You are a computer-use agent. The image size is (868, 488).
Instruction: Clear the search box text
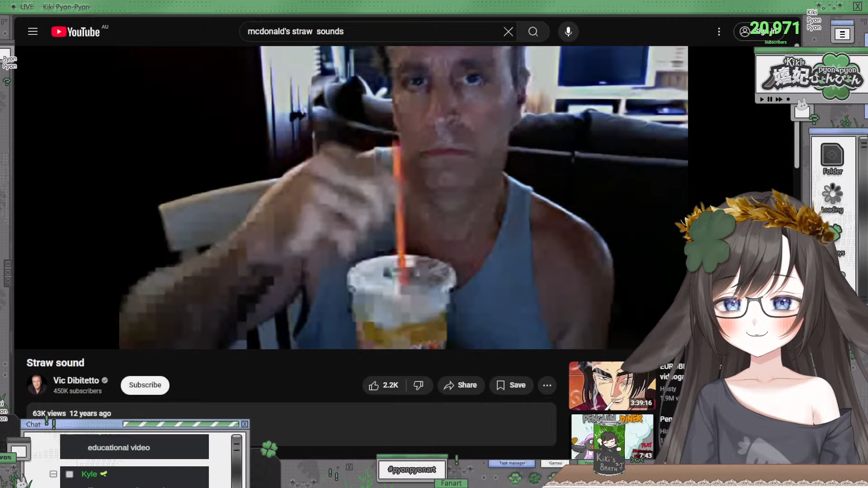pos(508,32)
